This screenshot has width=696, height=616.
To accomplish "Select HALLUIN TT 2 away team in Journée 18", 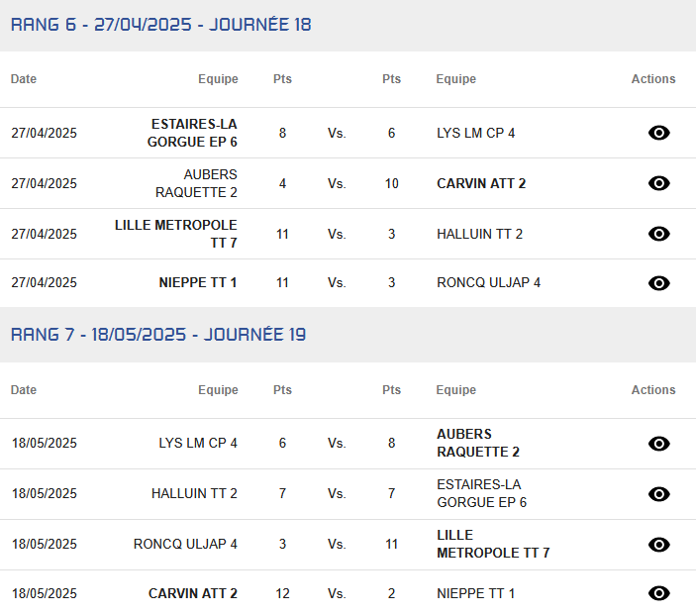I will point(480,234).
